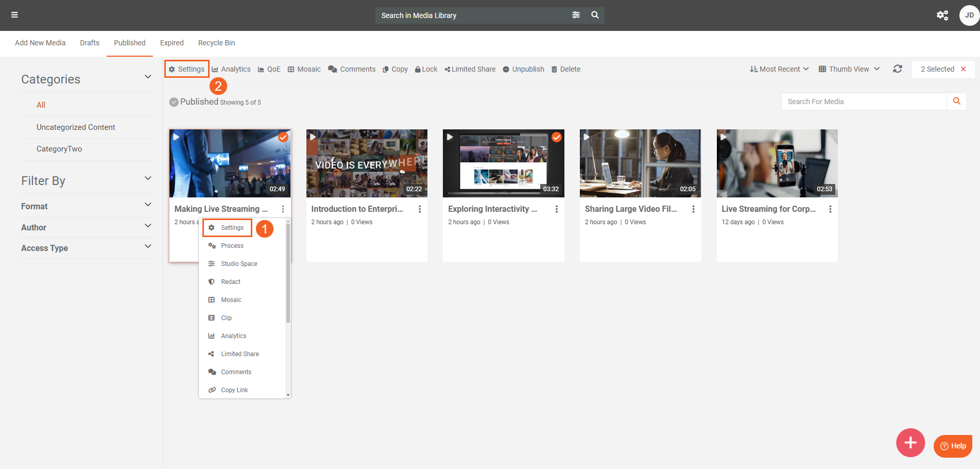The height and width of the screenshot is (469, 980).
Task: Select the Uncategorized Content category
Action: (76, 127)
